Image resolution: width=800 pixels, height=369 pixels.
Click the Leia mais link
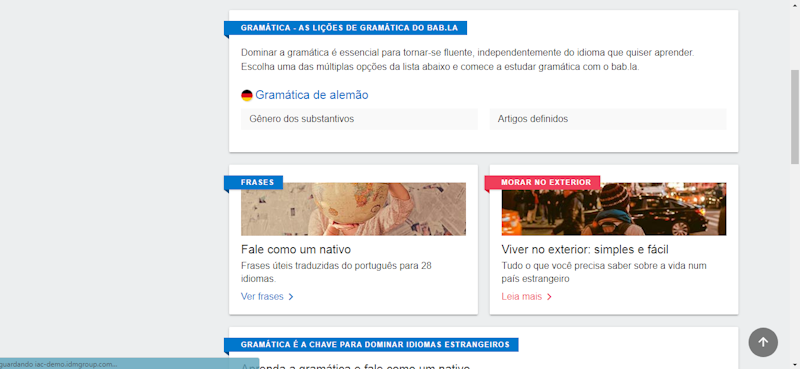[x=521, y=297]
